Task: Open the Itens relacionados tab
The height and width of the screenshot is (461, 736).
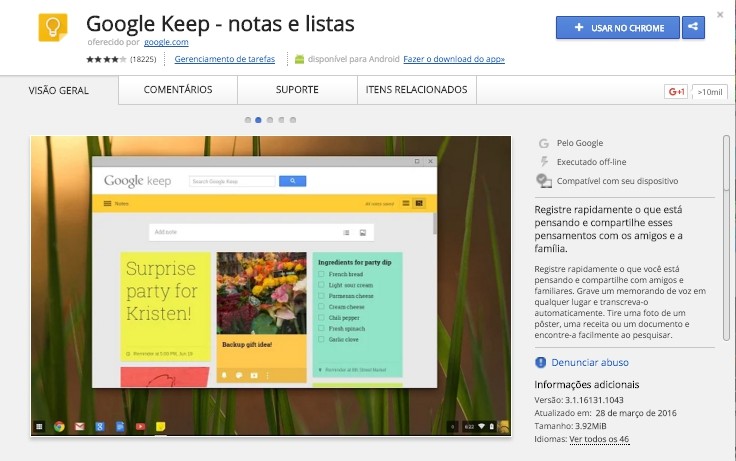Action: pos(414,90)
